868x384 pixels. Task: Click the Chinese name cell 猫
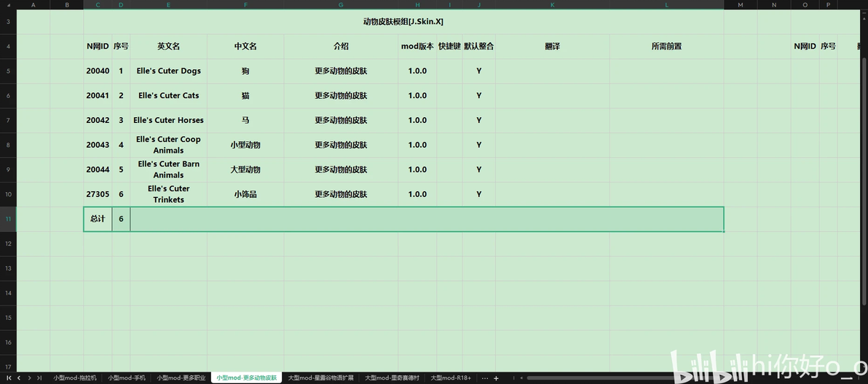245,95
